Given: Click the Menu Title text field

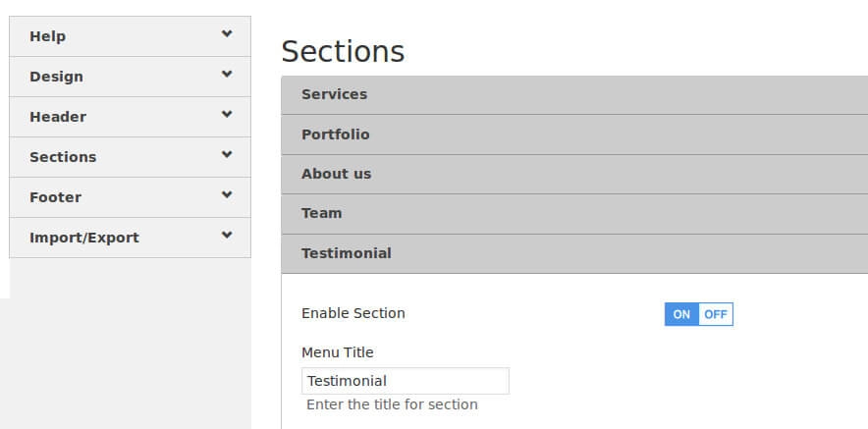Looking at the screenshot, I should coord(405,381).
